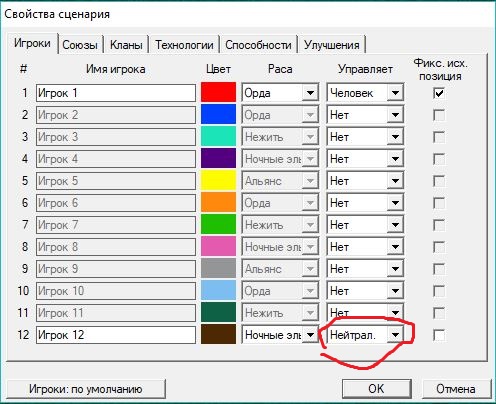The height and width of the screenshot is (404, 496).
Task: Open the race dropdown for player 12
Action: [x=280, y=335]
